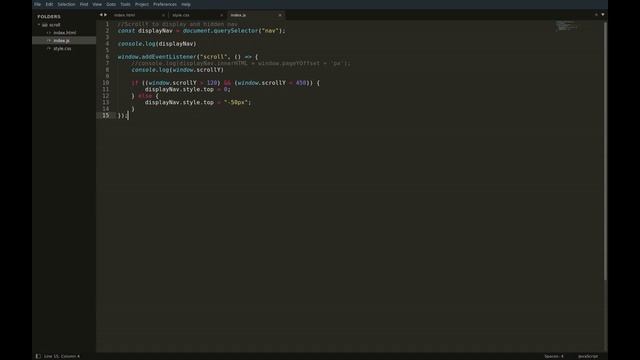640x360 pixels.
Task: Open the tab list dropdown arrow
Action: coord(602,15)
